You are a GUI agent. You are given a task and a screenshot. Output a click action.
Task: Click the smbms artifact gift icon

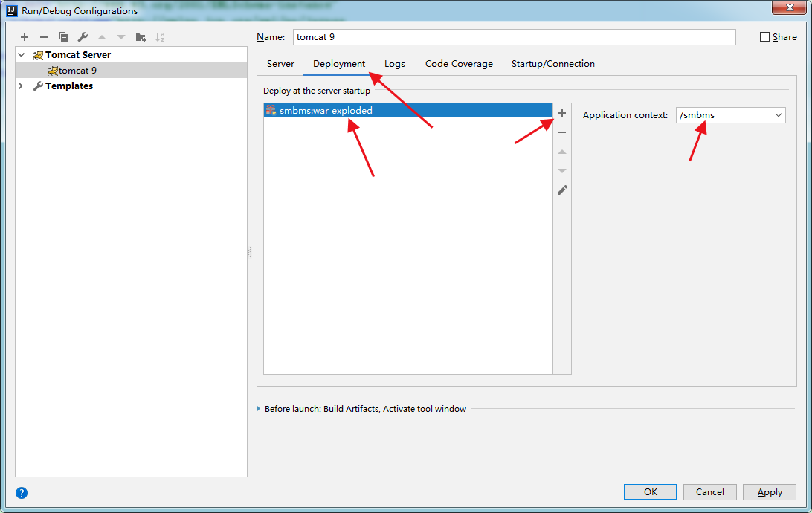[271, 110]
